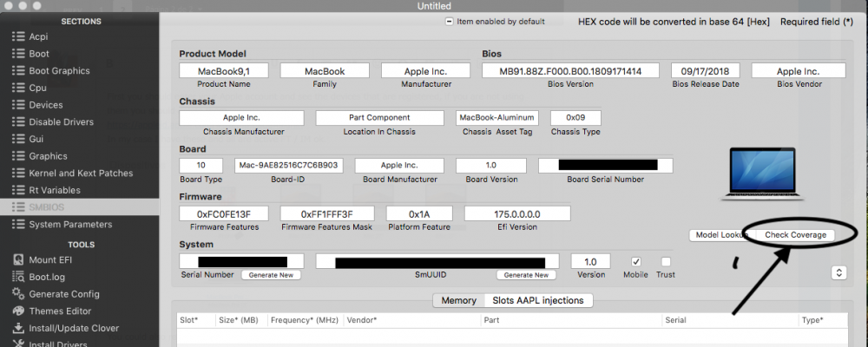
Task: Click the Boot.log tool icon
Action: click(18, 277)
